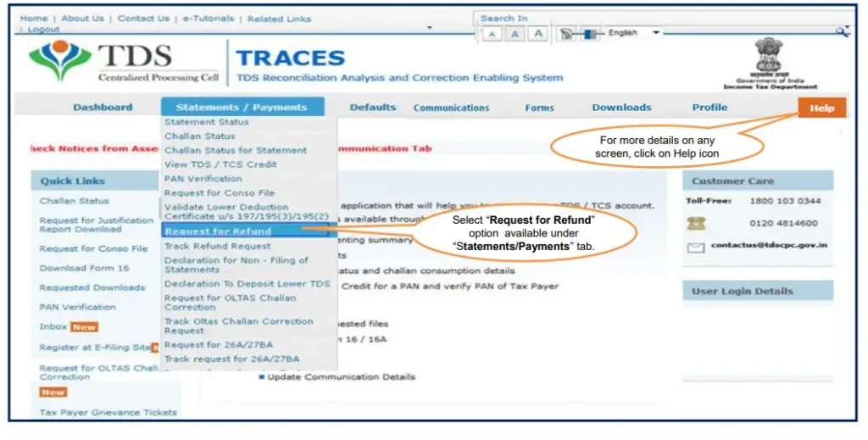Click the User Login Details header
This screenshot has height=440, width=868.
tap(758, 291)
